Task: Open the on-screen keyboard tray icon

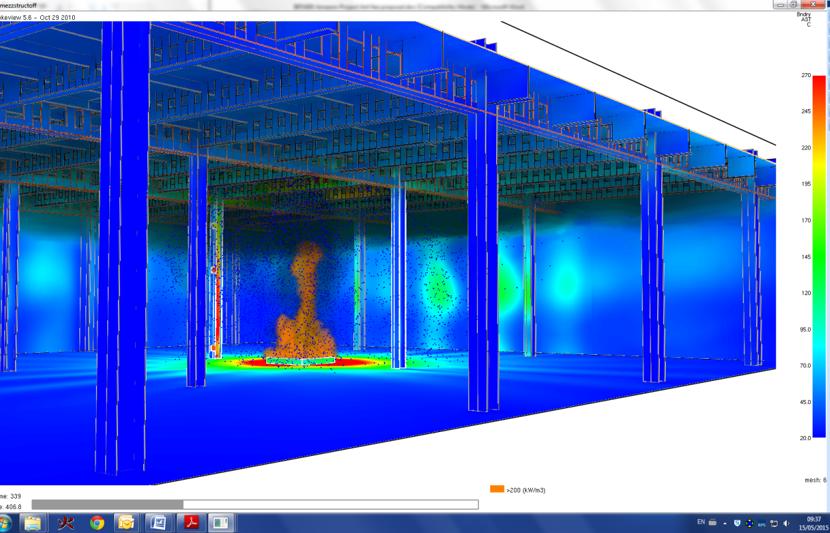Action: (x=712, y=523)
